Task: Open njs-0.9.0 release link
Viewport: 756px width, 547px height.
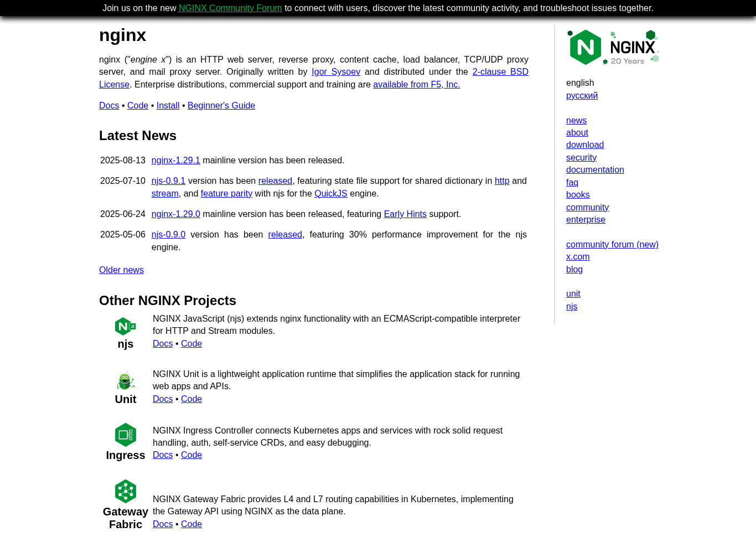Action: coord(168,235)
